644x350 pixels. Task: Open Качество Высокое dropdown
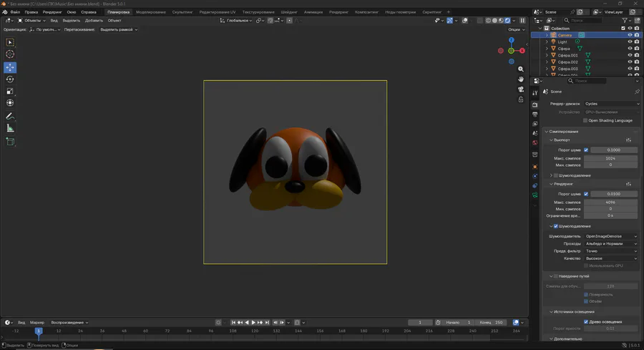click(611, 258)
